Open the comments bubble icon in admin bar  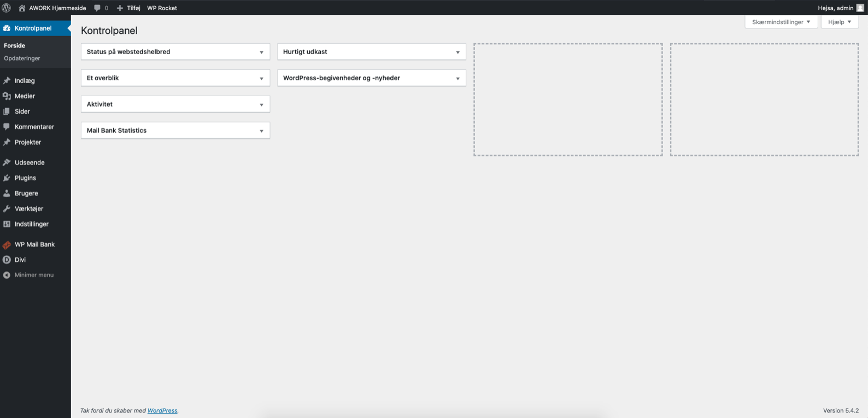point(97,8)
